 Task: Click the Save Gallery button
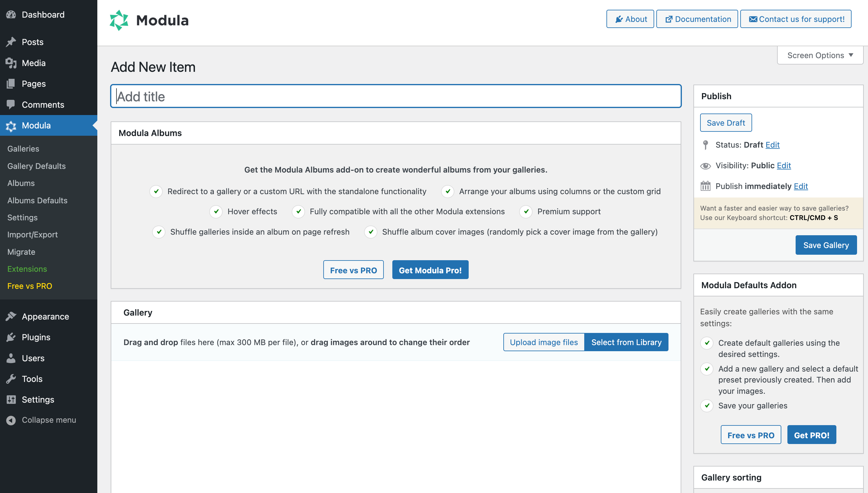click(826, 245)
